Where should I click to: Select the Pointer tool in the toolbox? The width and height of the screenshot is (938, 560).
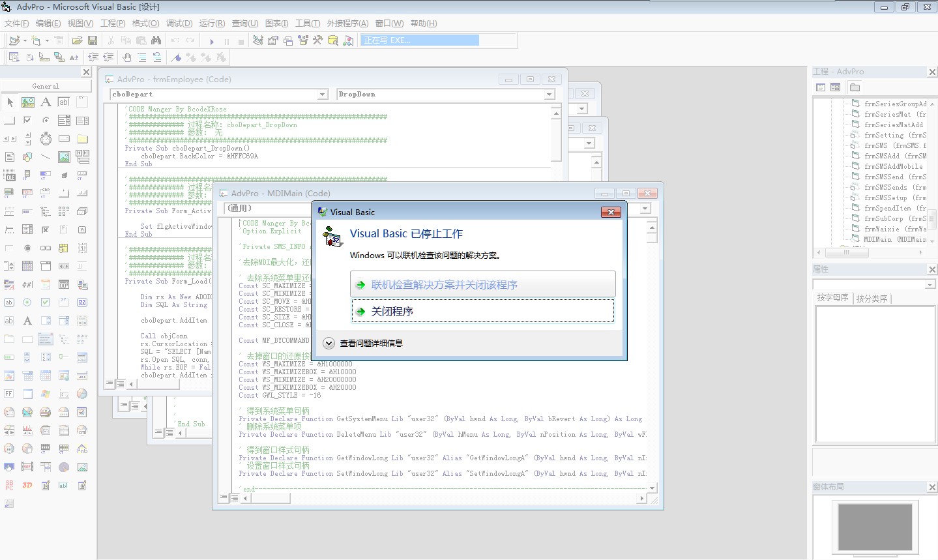point(10,102)
